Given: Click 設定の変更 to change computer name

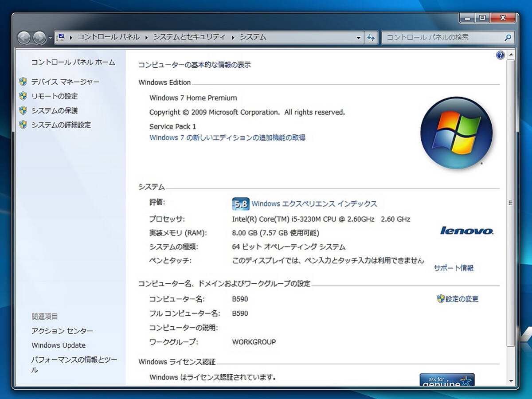Looking at the screenshot, I should tap(462, 299).
